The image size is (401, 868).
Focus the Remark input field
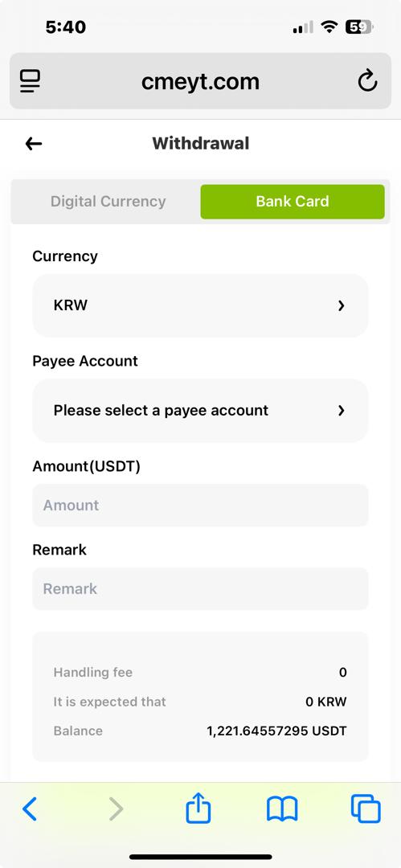(x=201, y=589)
